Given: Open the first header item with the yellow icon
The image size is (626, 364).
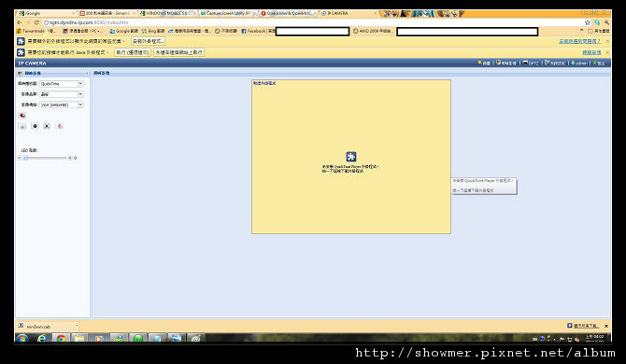Looking at the screenshot, I should pyautogui.click(x=484, y=63).
